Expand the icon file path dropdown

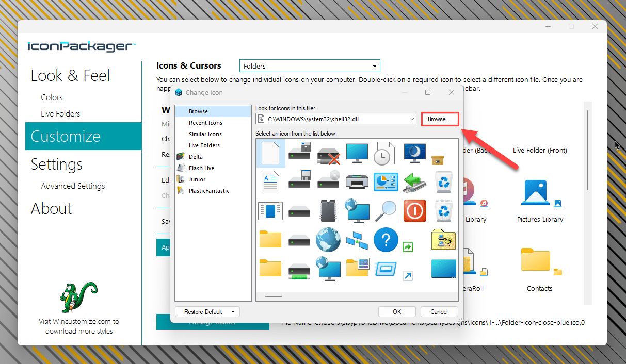tap(411, 119)
